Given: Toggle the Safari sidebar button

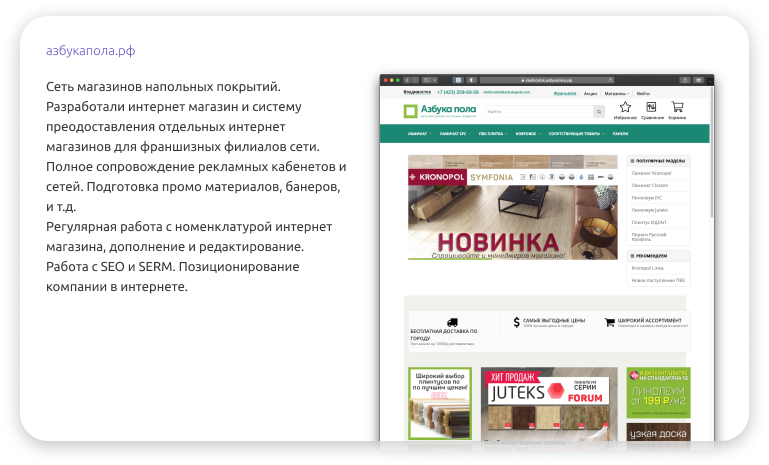Looking at the screenshot, I should click(x=426, y=80).
